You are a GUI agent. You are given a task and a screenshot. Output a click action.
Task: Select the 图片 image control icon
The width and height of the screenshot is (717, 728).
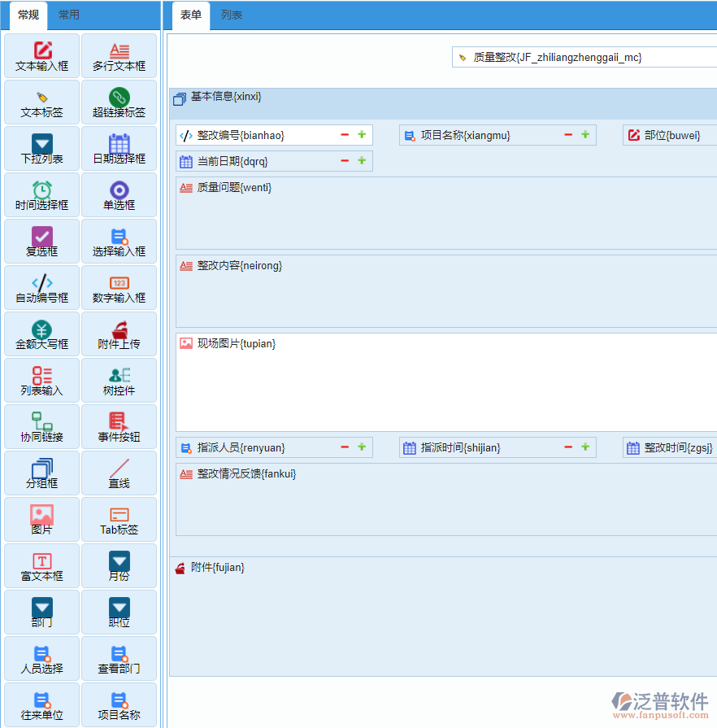41,519
